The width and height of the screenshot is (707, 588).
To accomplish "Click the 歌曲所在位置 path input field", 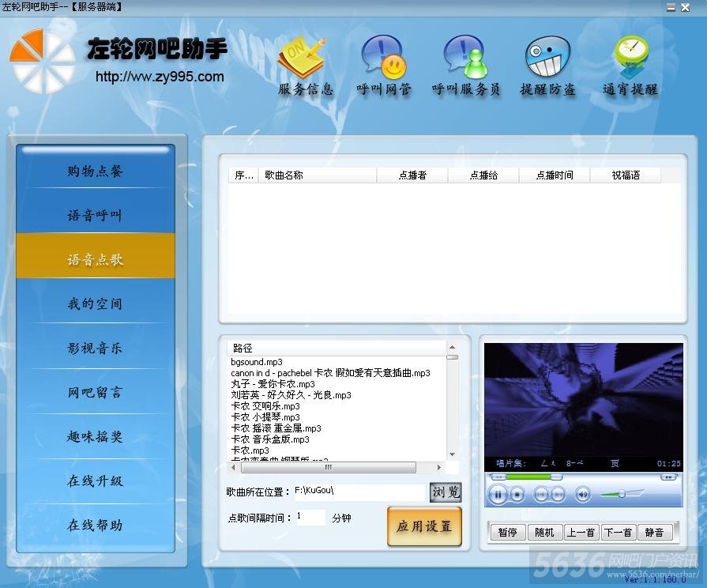I will point(359,492).
